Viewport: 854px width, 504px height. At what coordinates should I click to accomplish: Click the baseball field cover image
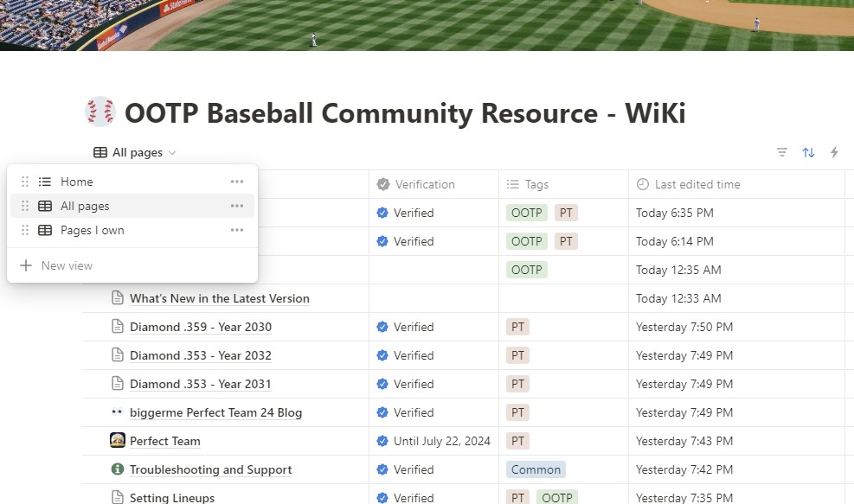click(427, 25)
